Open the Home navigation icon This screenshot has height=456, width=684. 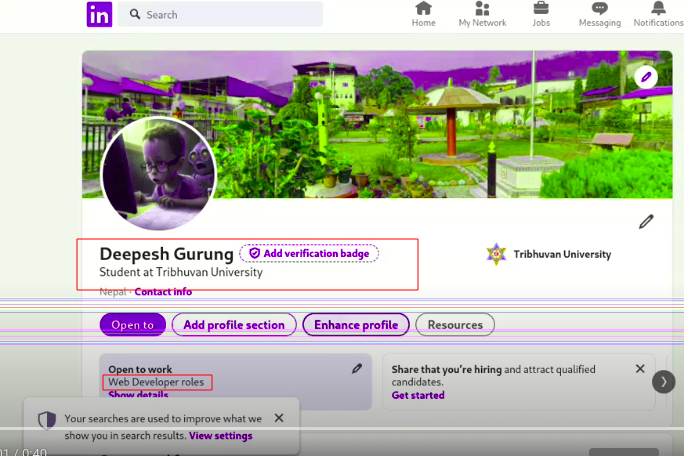(x=423, y=14)
